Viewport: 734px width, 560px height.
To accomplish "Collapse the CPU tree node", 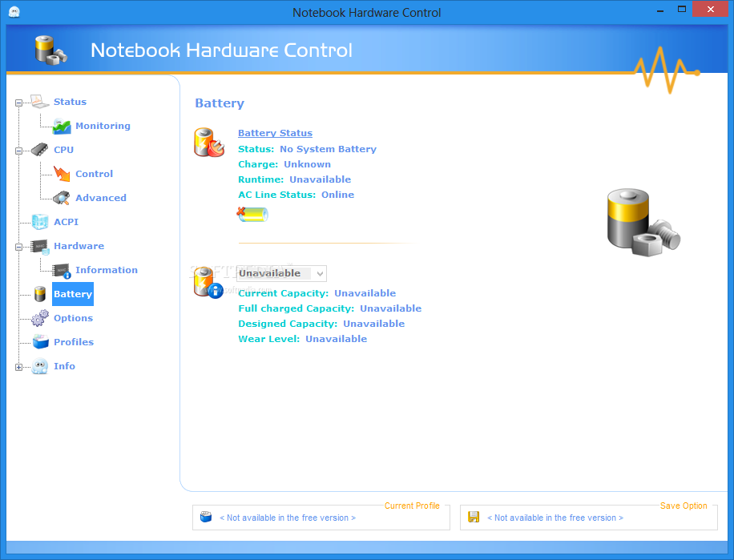I will pyautogui.click(x=18, y=151).
